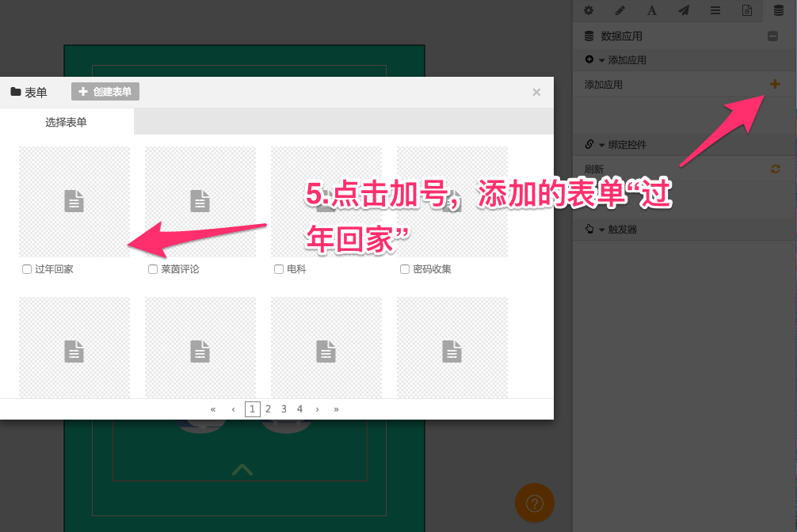Close the 表单 dialog

536,93
